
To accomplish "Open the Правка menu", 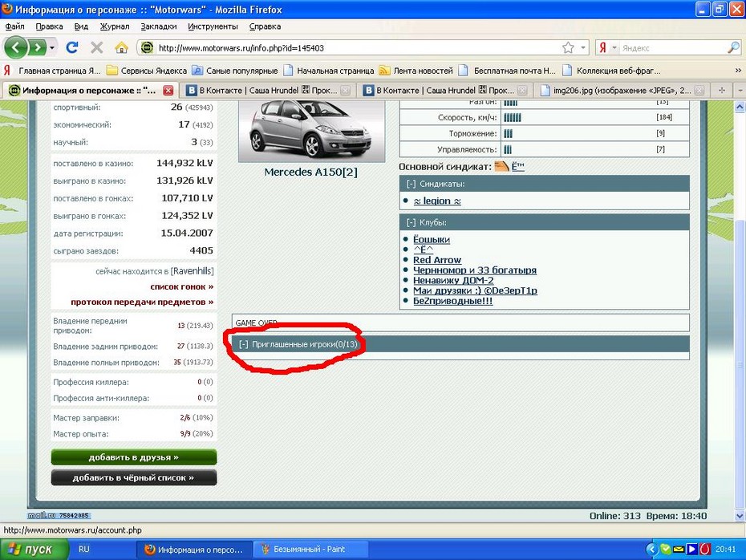I will point(49,26).
